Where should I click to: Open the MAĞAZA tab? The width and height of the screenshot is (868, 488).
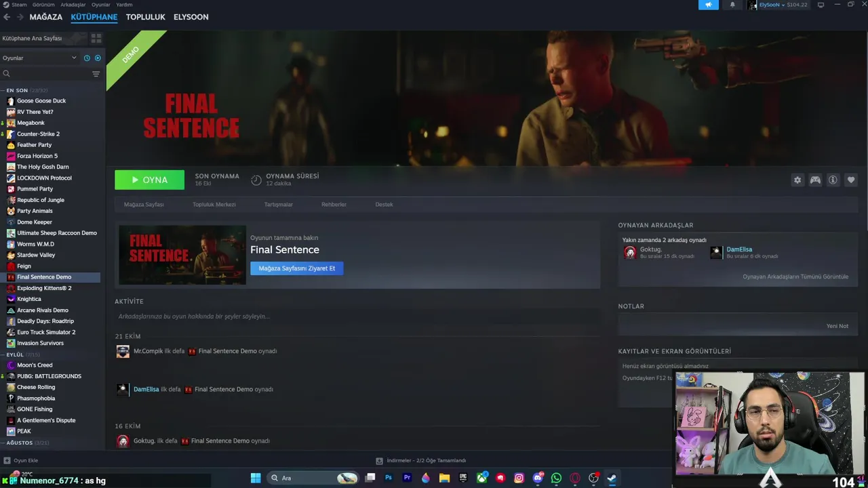tap(46, 17)
